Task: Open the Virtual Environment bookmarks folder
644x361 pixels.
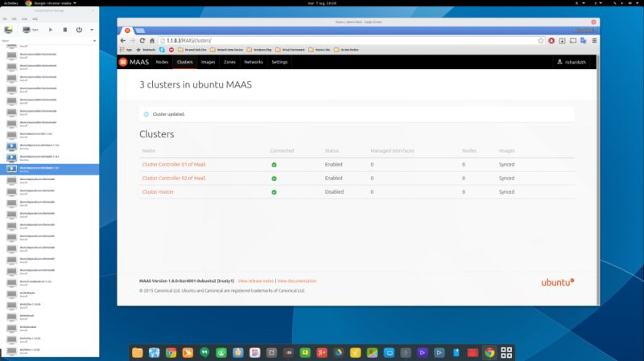Action: [290, 50]
